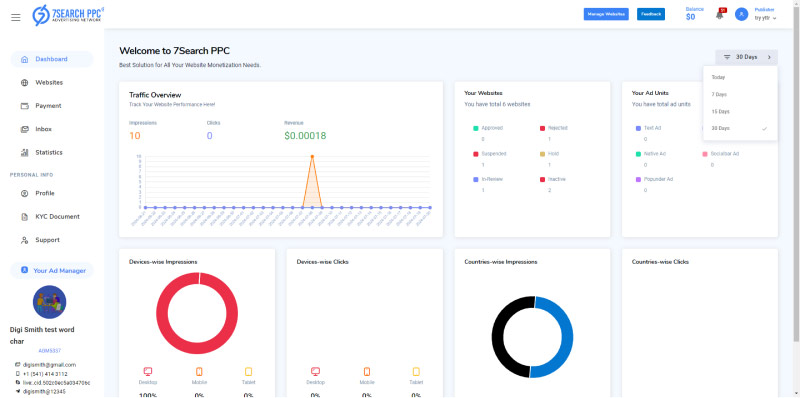Click the Manage Websites button
Viewport: 800px width, 398px height.
[606, 14]
